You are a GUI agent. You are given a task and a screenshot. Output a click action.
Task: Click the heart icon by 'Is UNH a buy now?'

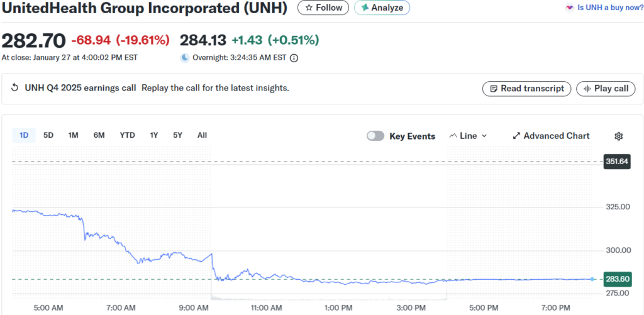coord(570,8)
